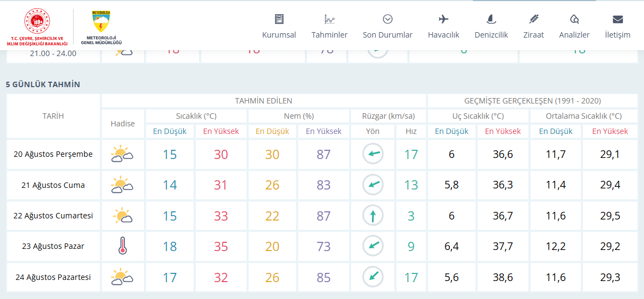The image size is (644, 299).
Task: Open the Tahminler chart icon
Action: pos(330,19)
